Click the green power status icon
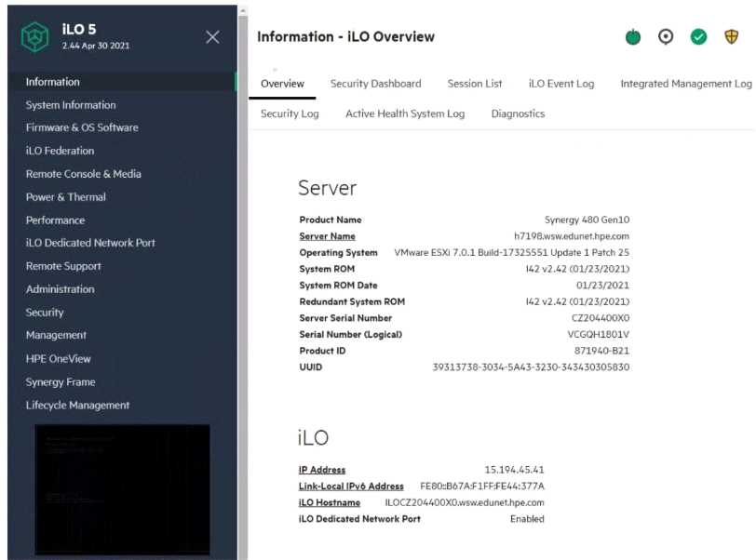This screenshot has width=756, height=560. [x=633, y=37]
